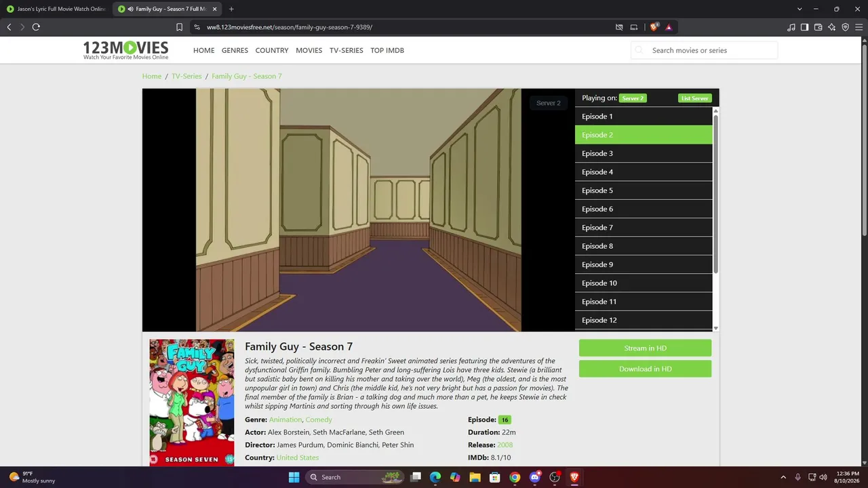Open the COUNTRY navigation menu
Viewport: 868px width, 488px height.
(272, 50)
